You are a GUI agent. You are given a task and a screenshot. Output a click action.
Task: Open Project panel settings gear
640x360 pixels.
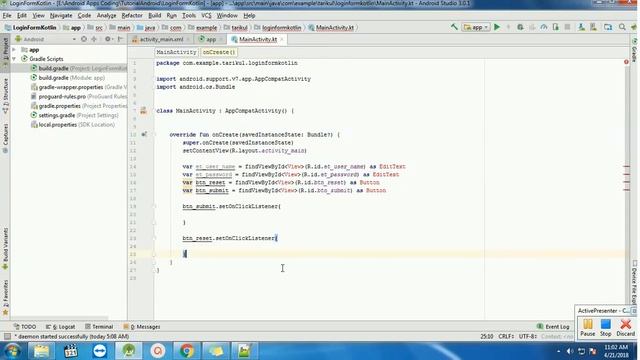pos(108,39)
